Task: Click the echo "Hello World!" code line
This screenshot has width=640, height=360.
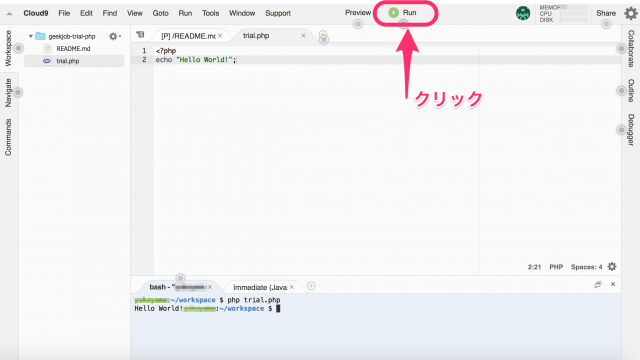Action: (x=196, y=60)
